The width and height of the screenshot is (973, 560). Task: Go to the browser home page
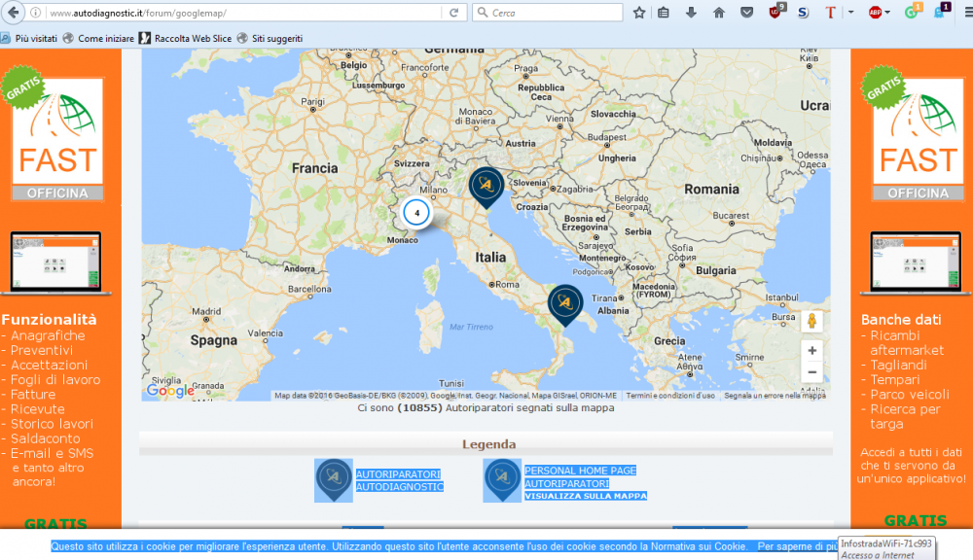[719, 13]
